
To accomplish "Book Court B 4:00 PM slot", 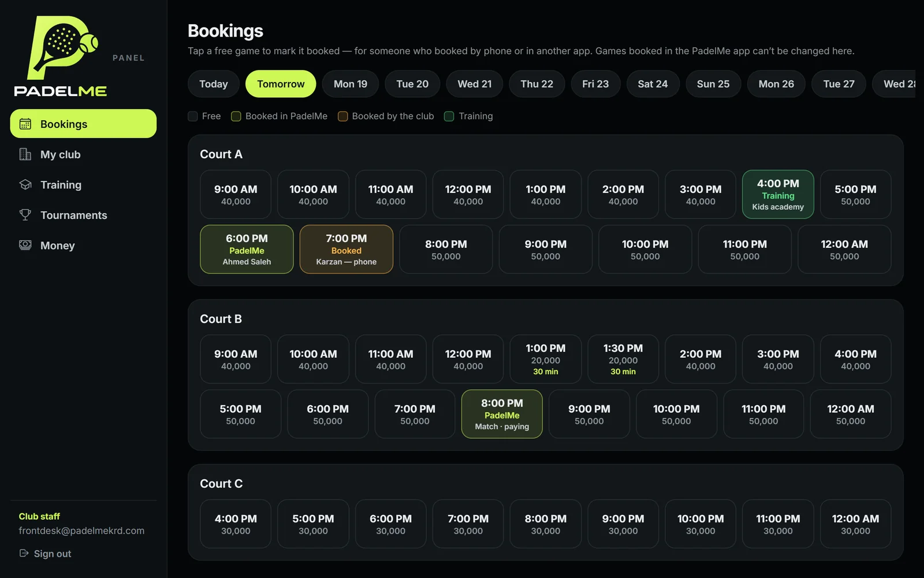I will (x=855, y=359).
